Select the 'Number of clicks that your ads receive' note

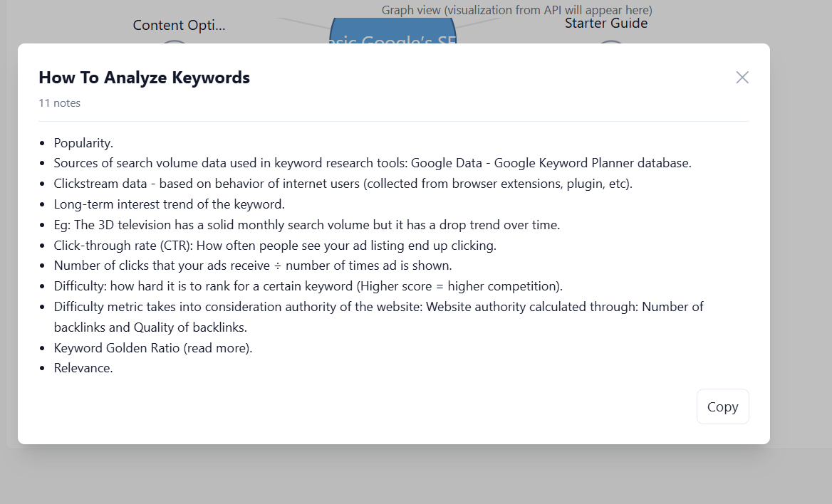(253, 266)
